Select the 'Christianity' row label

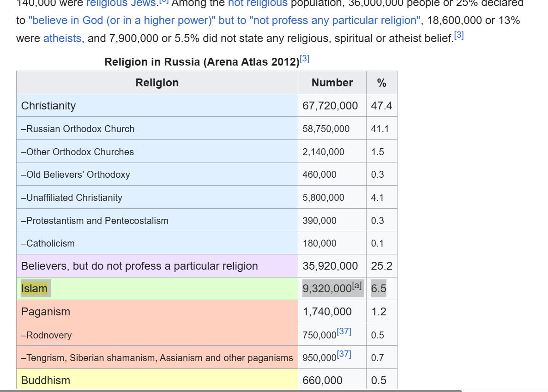click(x=48, y=106)
